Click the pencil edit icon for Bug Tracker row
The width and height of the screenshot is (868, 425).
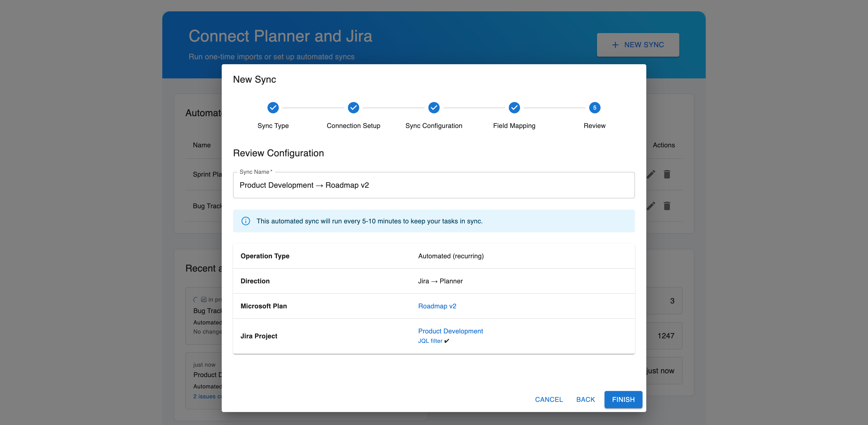click(651, 206)
